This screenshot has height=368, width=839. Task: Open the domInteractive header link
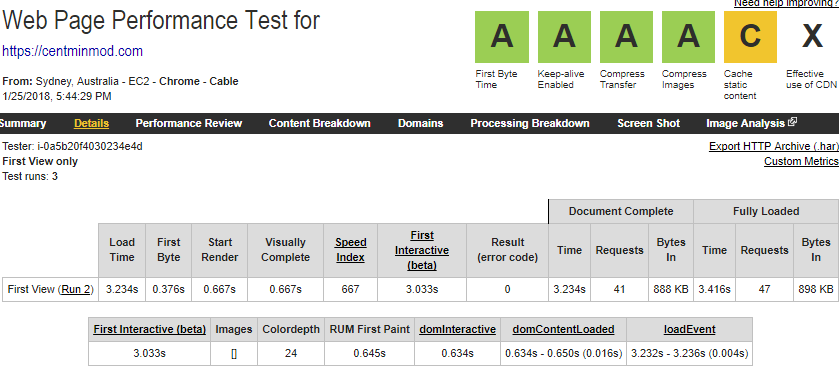[457, 329]
